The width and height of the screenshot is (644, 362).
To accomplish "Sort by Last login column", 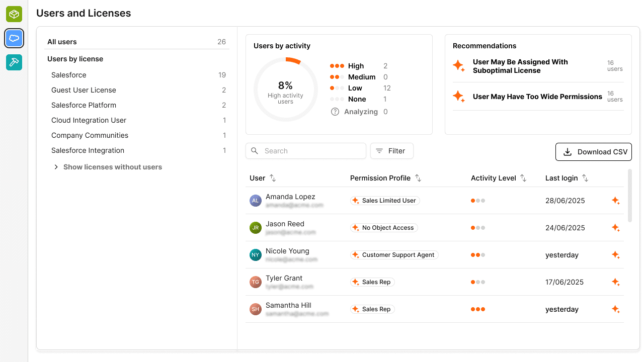I will point(585,178).
